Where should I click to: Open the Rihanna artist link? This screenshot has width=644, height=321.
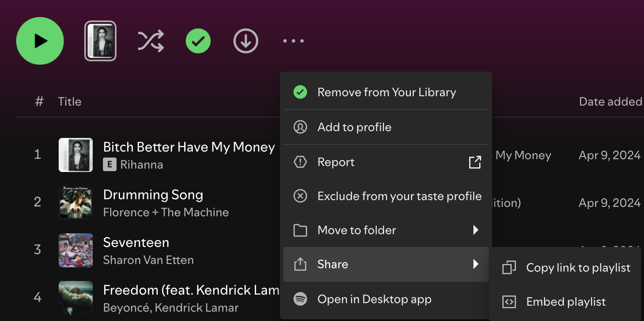[142, 165]
